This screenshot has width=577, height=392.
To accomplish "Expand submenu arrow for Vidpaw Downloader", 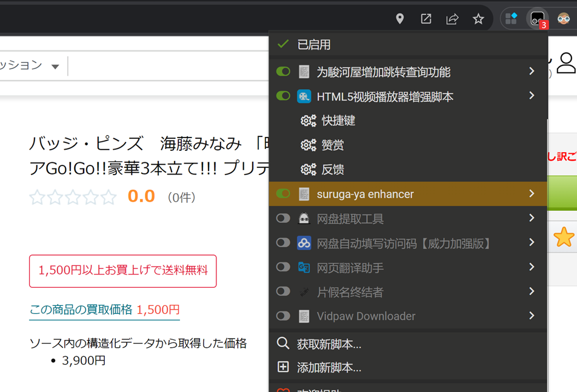I will tap(532, 316).
